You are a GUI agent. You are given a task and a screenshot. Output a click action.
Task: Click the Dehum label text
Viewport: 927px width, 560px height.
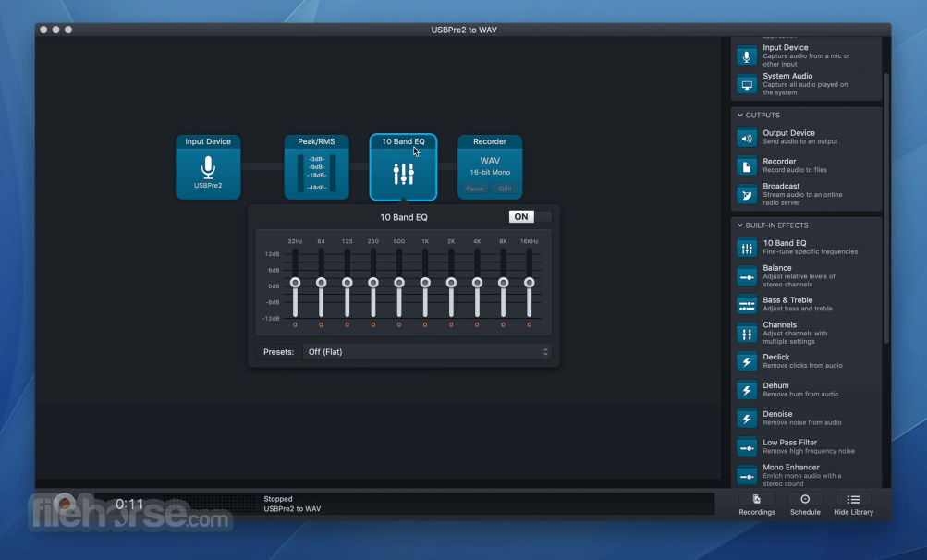point(775,385)
